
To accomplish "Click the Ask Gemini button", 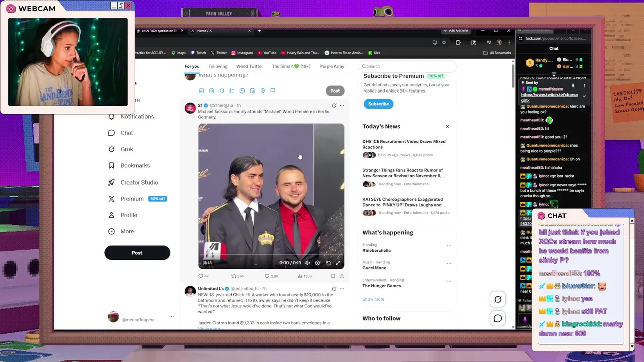I will coord(455,31).
